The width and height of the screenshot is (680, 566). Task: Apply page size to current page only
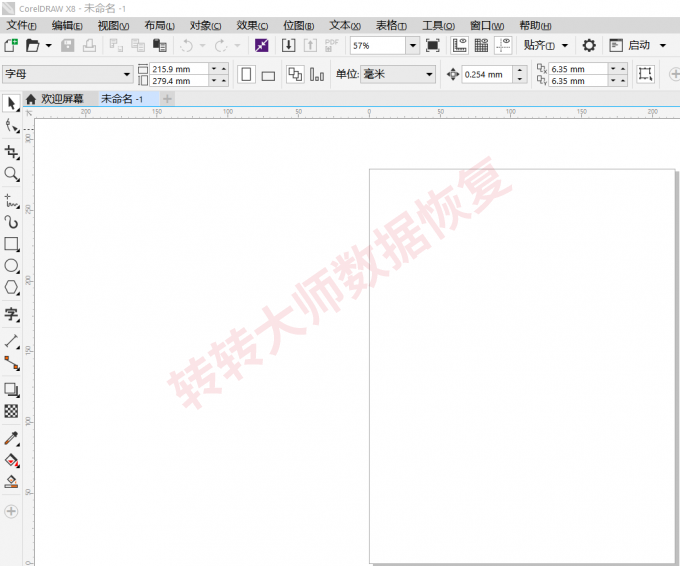pos(317,75)
